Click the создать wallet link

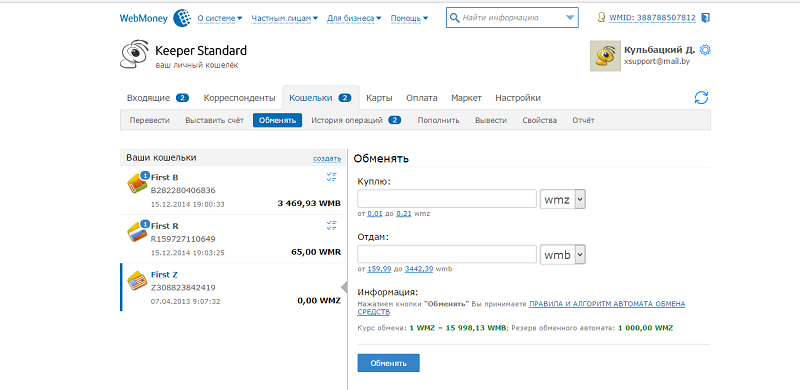(327, 159)
